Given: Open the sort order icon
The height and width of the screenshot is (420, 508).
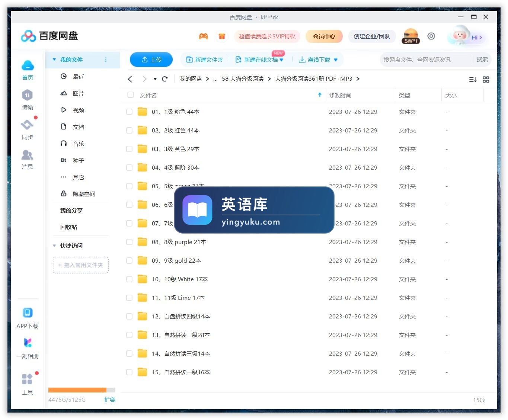Looking at the screenshot, I should [x=473, y=80].
